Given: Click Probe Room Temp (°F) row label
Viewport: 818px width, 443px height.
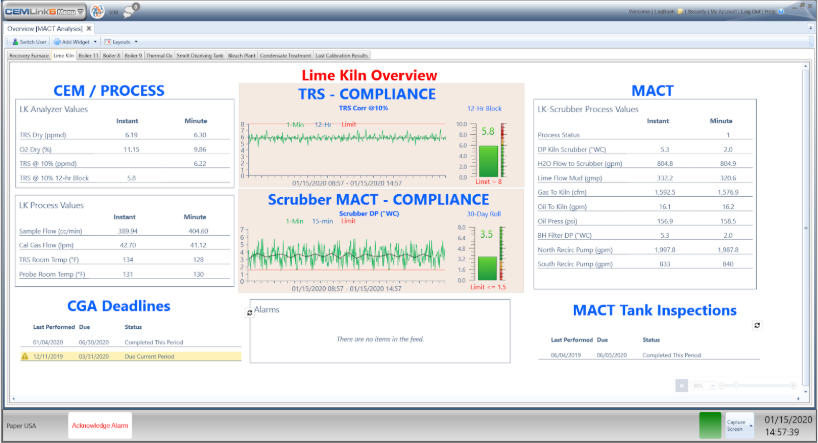Looking at the screenshot, I should click(52, 274).
